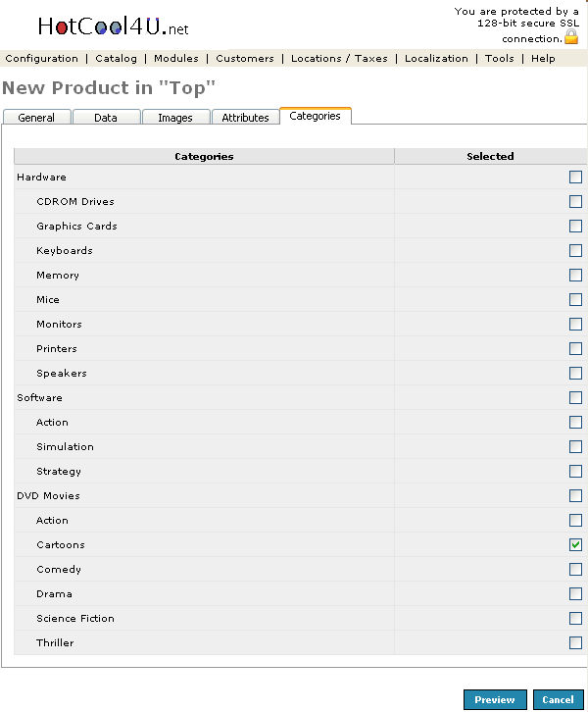Image resolution: width=588 pixels, height=712 pixels.
Task: Open the Configuration menu
Action: pos(41,59)
